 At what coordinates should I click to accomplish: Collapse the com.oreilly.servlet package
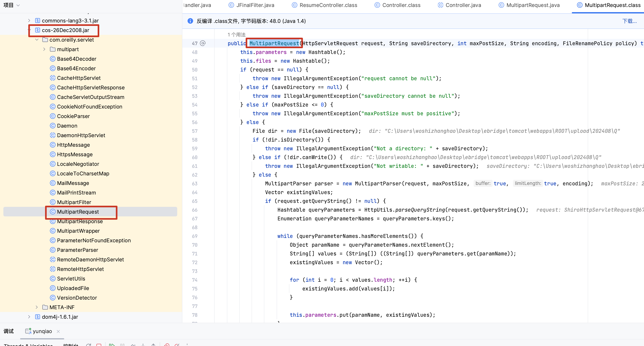pyautogui.click(x=37, y=40)
